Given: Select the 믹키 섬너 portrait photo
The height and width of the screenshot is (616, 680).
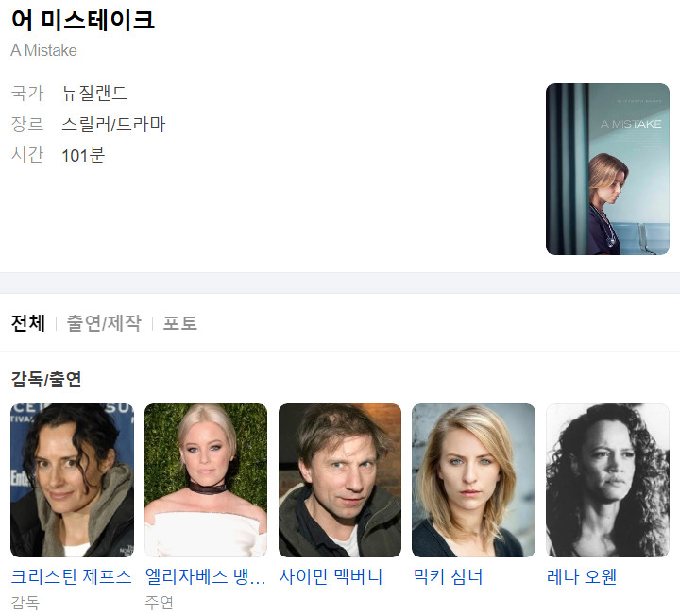Looking at the screenshot, I should click(x=473, y=480).
